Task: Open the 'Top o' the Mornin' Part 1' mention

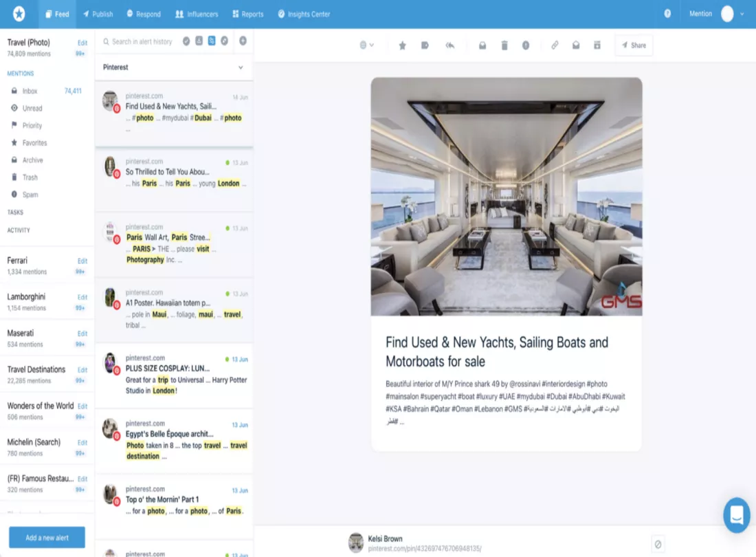Action: coord(174,506)
